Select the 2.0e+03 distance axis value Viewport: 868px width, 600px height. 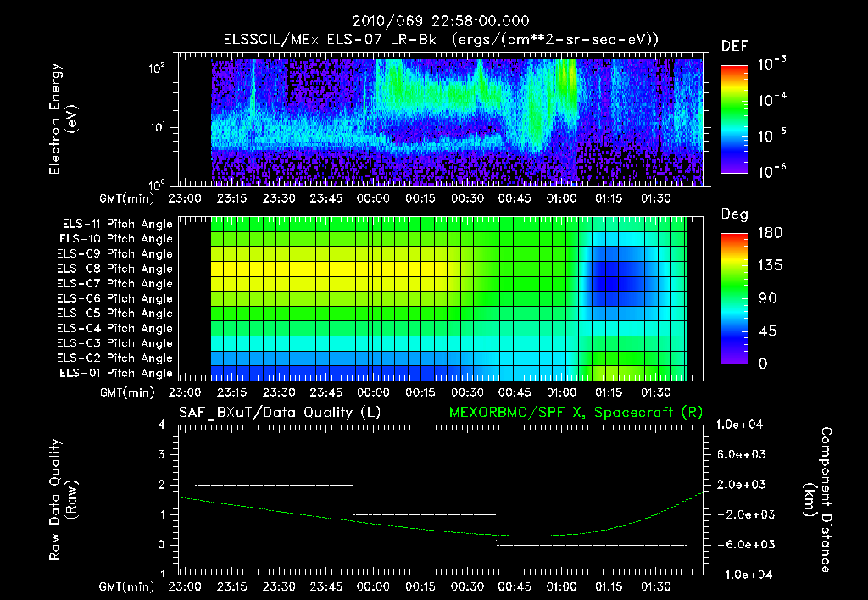742,484
